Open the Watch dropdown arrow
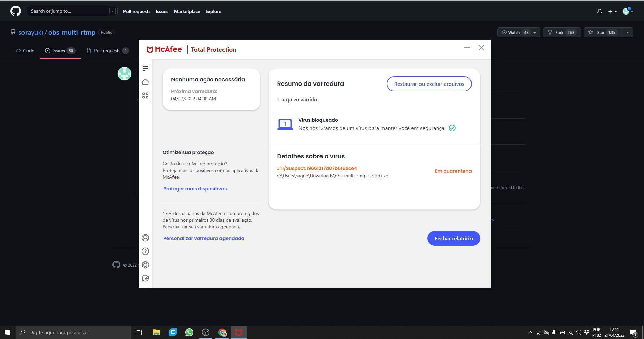The image size is (644, 339). pos(534,32)
